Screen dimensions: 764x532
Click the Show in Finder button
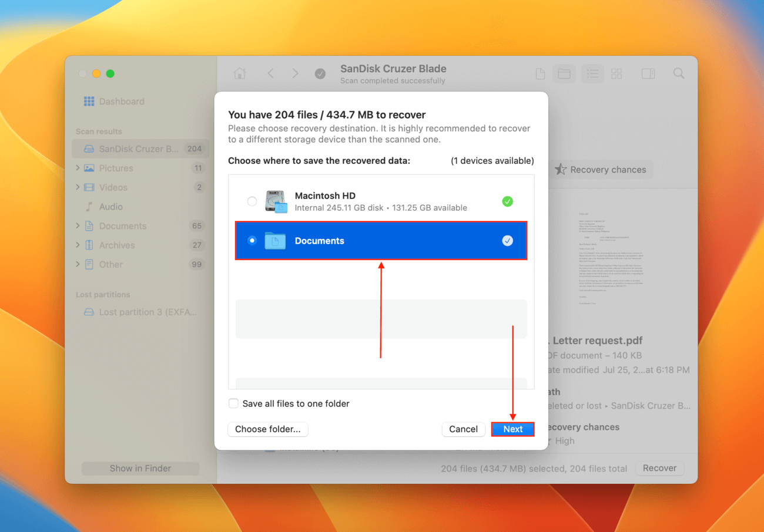(x=140, y=469)
